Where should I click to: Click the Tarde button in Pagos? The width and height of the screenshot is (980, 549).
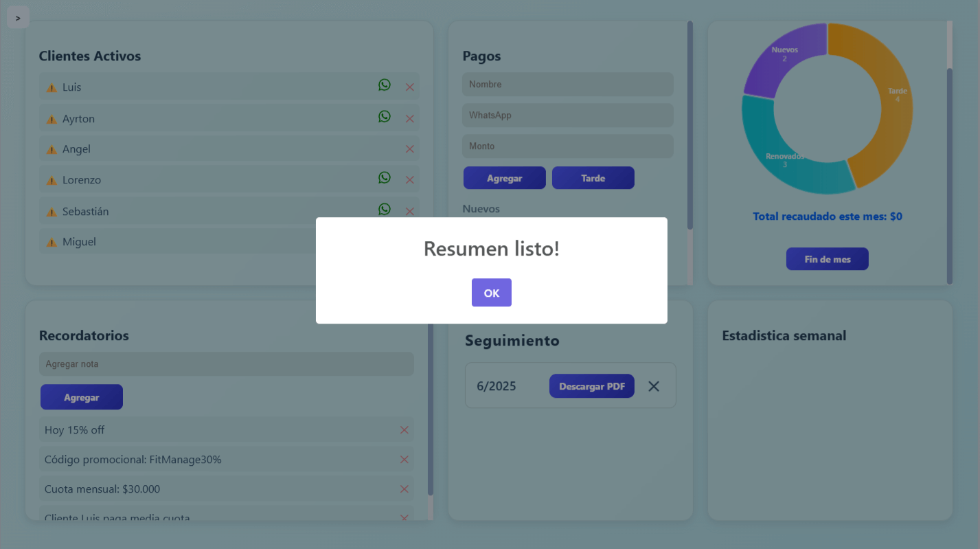[x=593, y=178]
